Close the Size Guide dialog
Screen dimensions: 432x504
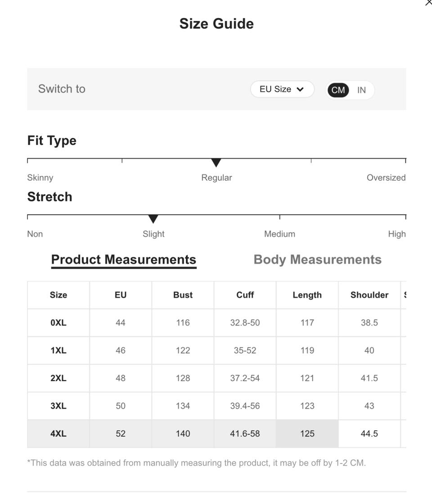tap(428, 3)
